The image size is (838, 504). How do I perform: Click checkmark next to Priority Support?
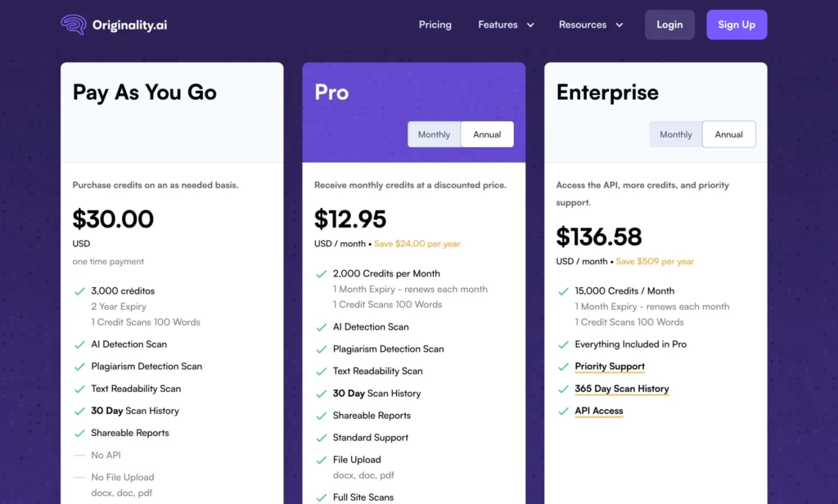click(x=563, y=367)
